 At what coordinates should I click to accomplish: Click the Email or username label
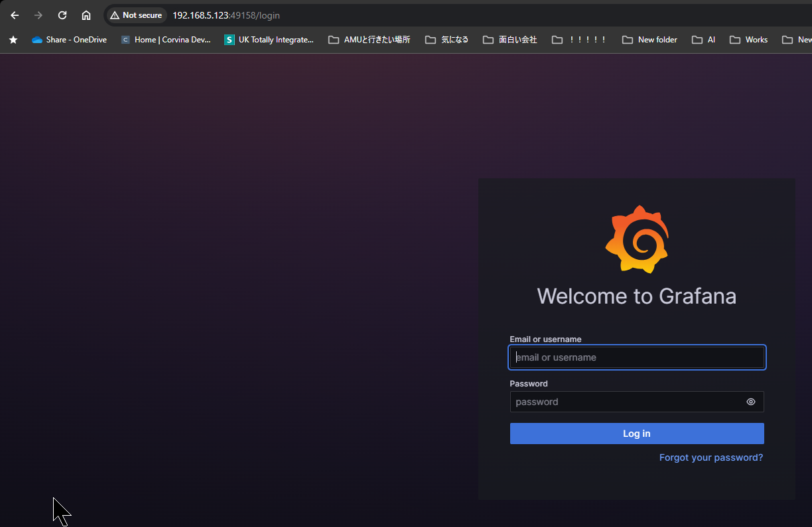545,339
